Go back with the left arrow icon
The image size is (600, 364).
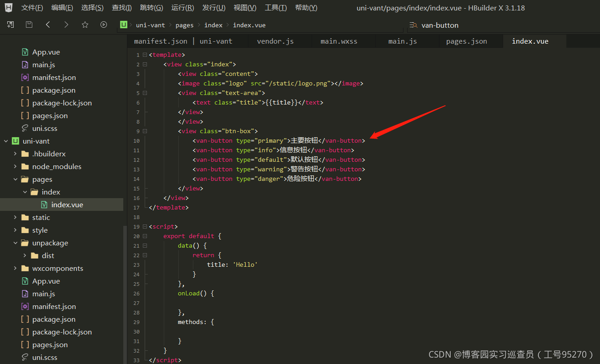pyautogui.click(x=48, y=25)
